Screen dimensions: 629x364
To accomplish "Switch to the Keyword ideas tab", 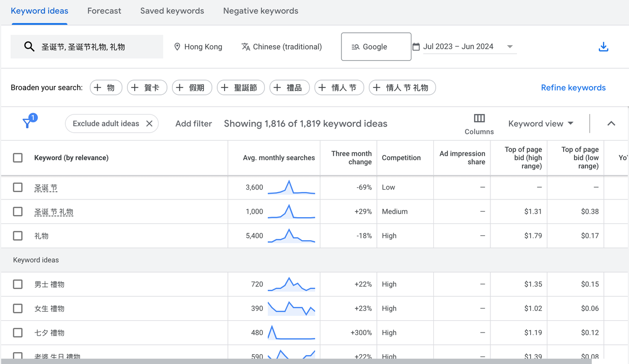I will tap(39, 11).
